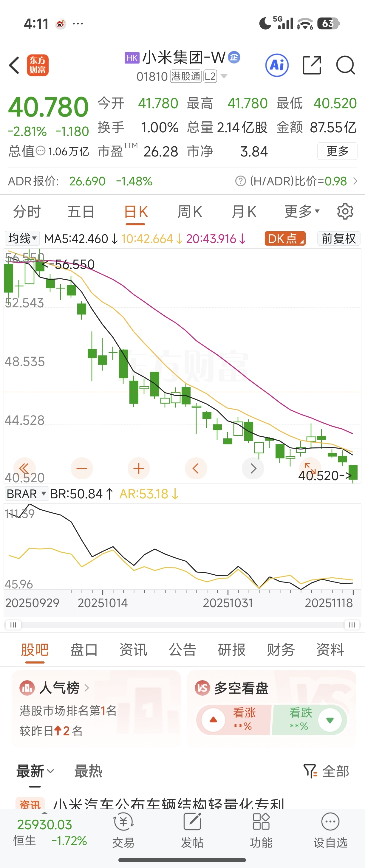Tap the 更多 quote details button
This screenshot has width=365, height=868.
[x=337, y=151]
